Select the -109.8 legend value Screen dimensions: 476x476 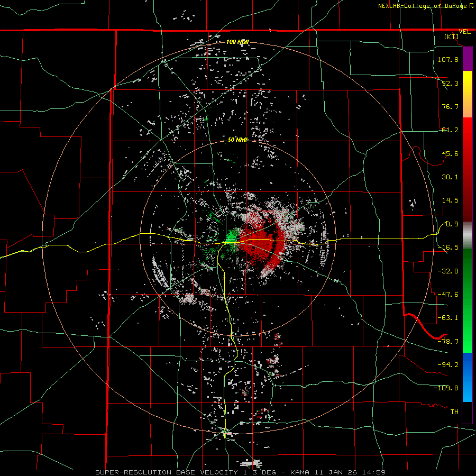tap(446, 388)
